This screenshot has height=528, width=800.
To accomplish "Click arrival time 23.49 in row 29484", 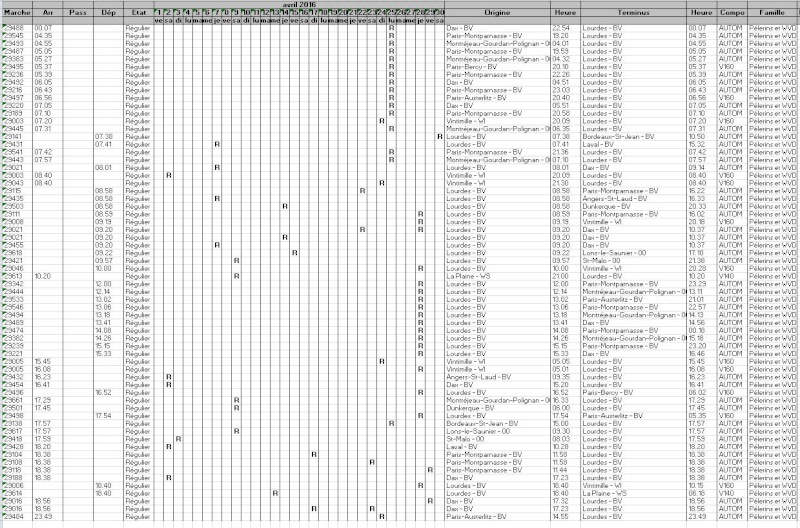I will 43,517.
